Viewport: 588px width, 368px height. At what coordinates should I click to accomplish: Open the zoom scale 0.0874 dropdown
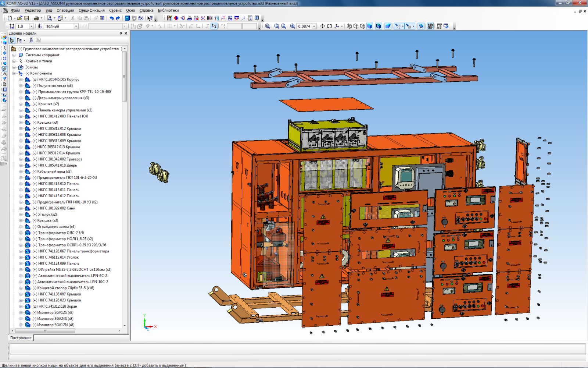tap(314, 26)
